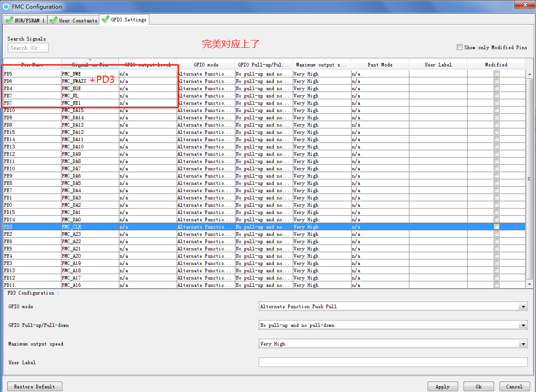Click the green checkmark icon on NOR/PSRAM 1 tab
The image size is (536, 392).
9,20
